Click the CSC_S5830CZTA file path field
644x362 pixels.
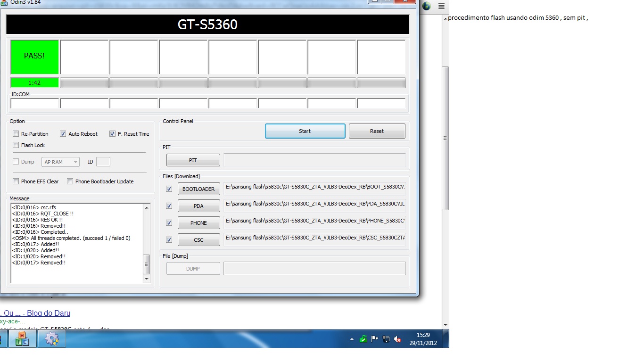[x=314, y=240]
